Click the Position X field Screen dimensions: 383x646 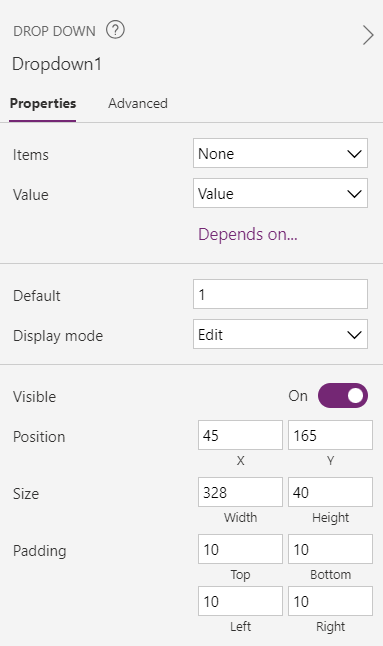point(240,435)
